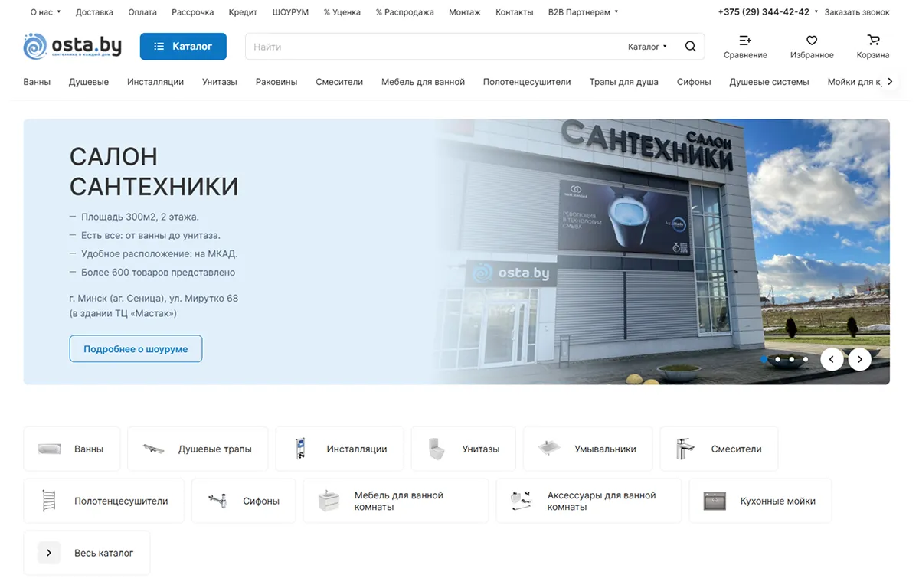Viewport: 919px width, 588px height.
Task: Open the Ванны category tile
Action: [72, 449]
